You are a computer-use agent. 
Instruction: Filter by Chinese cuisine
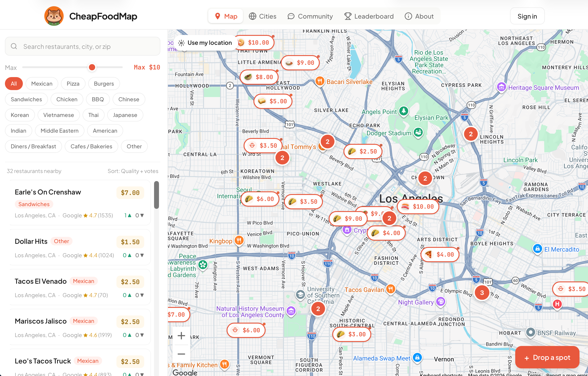tap(129, 99)
